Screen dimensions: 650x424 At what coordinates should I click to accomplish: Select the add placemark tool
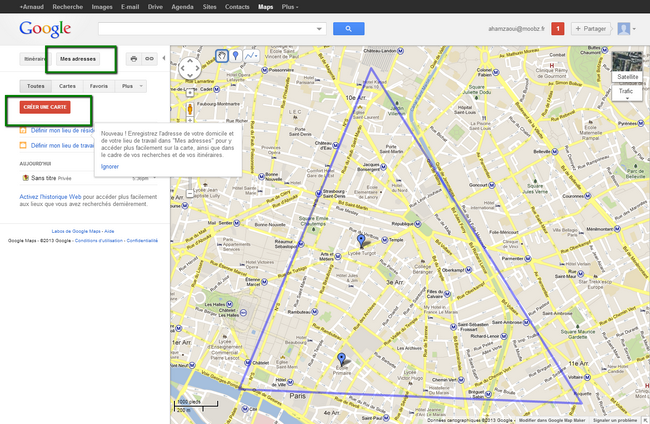coord(235,56)
